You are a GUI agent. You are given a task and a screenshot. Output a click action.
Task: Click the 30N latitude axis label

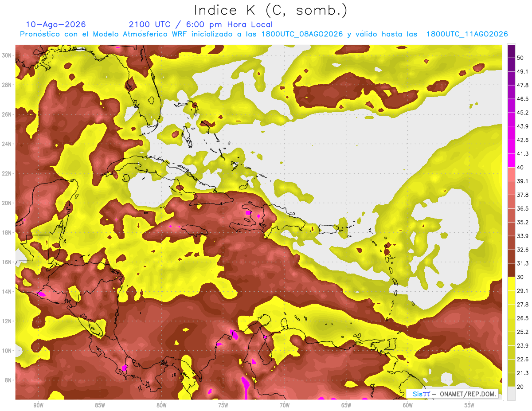(x=8, y=55)
